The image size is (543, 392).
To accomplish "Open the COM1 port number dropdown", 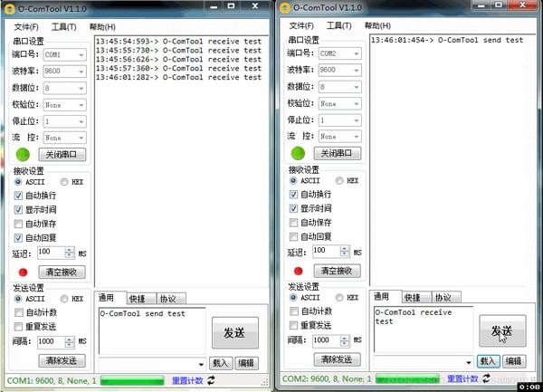I will coord(65,54).
